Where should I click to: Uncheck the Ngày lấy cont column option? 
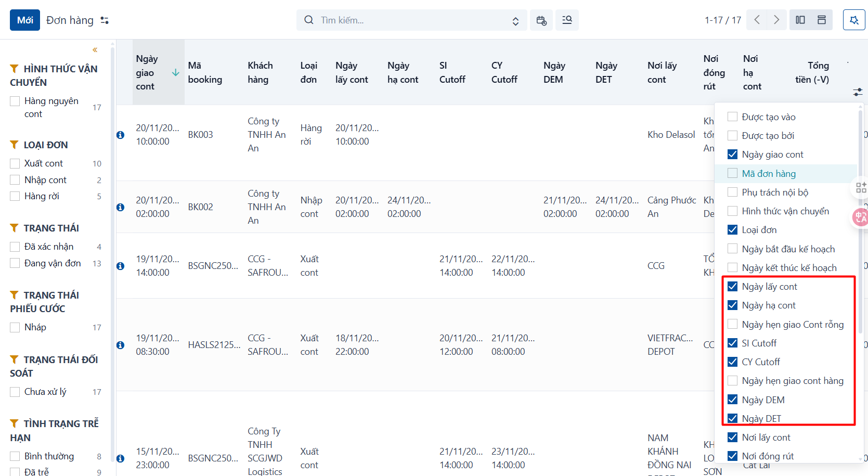pos(732,287)
